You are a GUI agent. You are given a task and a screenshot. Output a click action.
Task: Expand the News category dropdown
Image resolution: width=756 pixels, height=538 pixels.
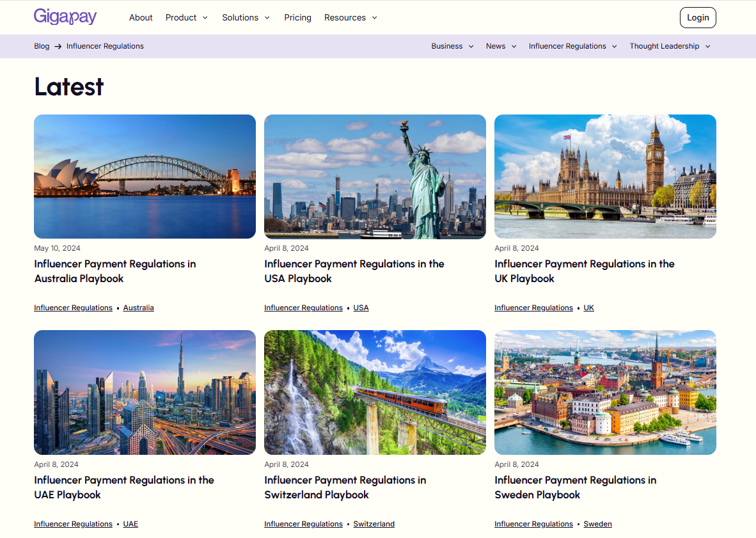click(501, 46)
